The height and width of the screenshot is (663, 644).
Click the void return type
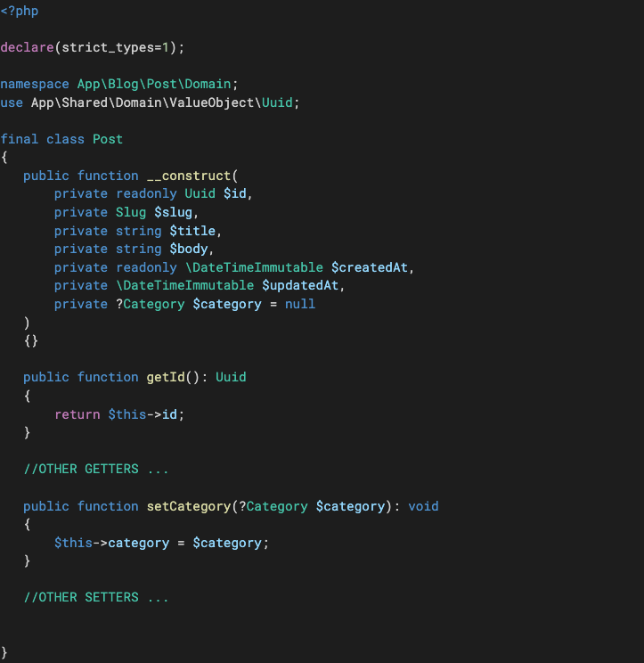423,506
